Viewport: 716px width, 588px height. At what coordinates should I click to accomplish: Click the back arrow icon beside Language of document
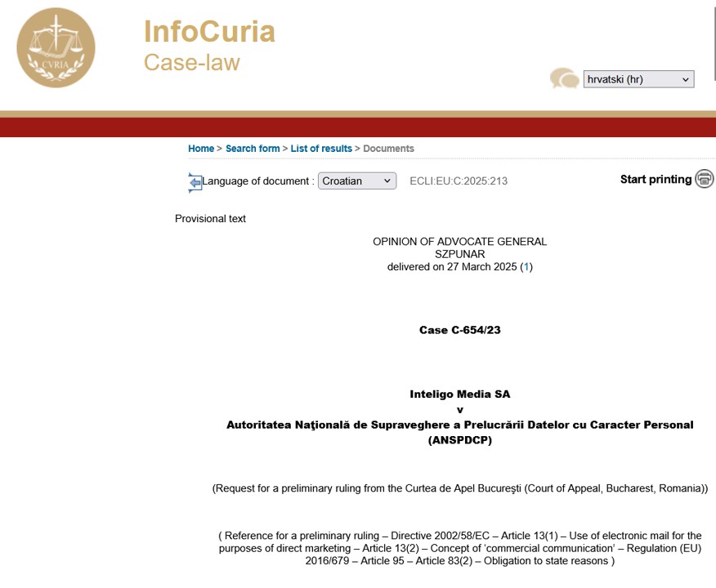click(195, 182)
